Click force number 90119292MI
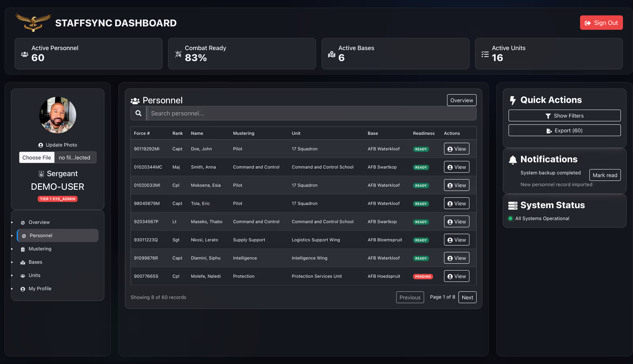Image resolution: width=633 pixels, height=364 pixels. [x=147, y=149]
